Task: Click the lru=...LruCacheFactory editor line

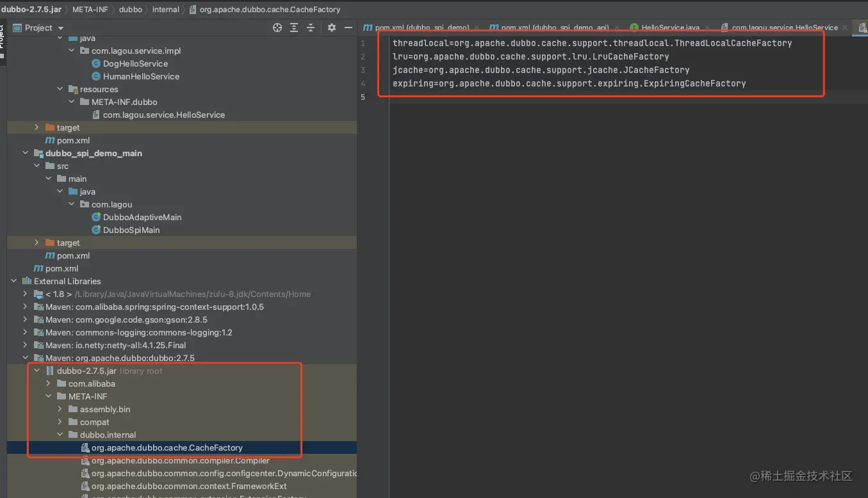Action: 531,56
